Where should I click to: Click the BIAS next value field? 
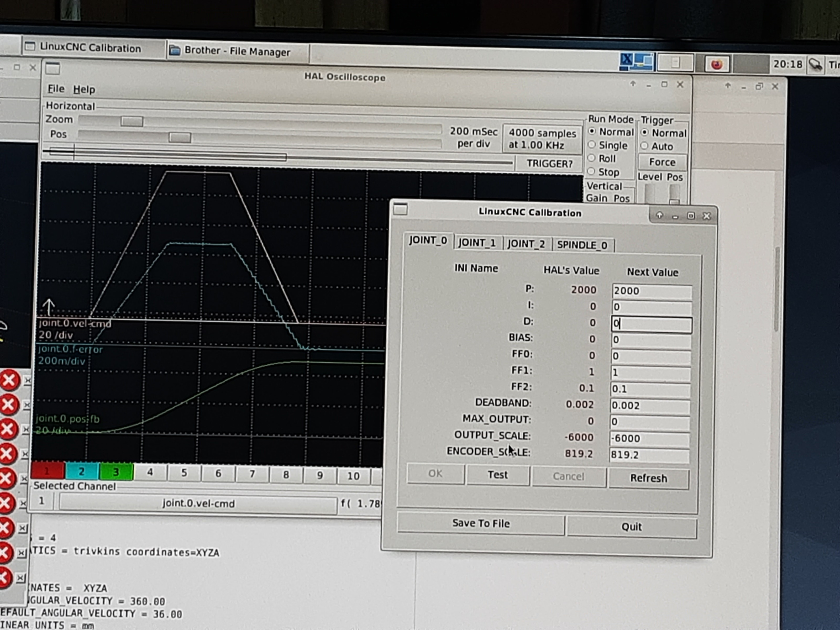click(x=651, y=341)
